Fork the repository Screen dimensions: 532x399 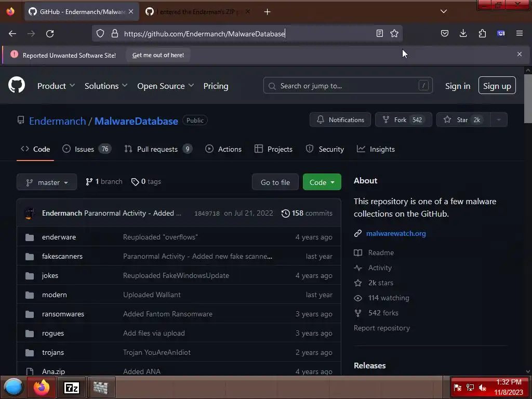(x=403, y=120)
